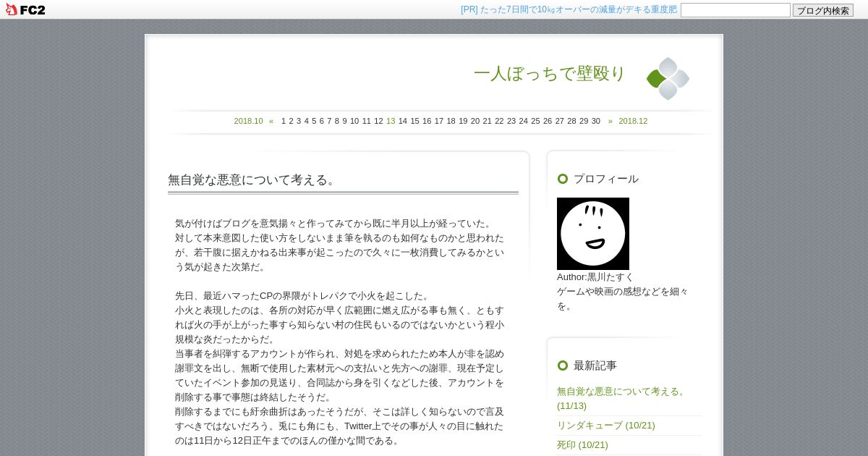Open the PR advertisement link about weight loss
Viewport: 868px width, 456px height.
tap(569, 9)
